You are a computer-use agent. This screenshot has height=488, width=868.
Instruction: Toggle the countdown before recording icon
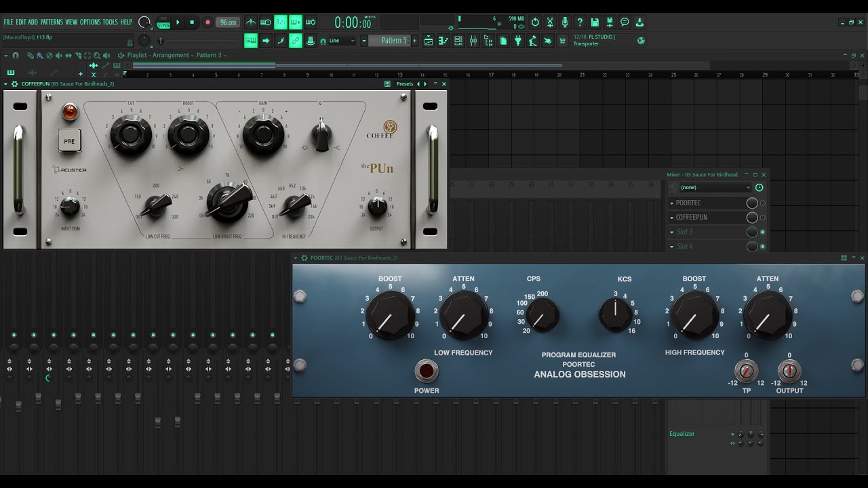[x=281, y=22]
